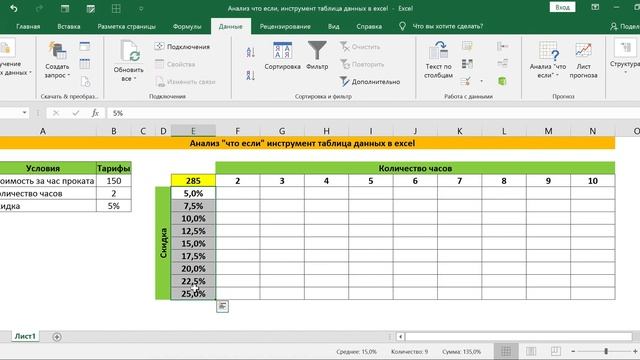
Task: Cancel formula entry X icon
Action: pos(56,113)
